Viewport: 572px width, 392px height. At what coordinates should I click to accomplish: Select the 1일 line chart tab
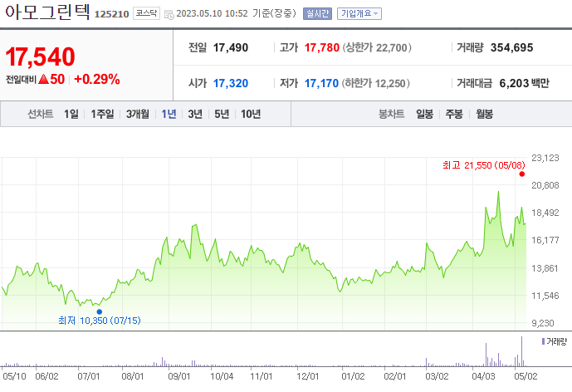71,114
